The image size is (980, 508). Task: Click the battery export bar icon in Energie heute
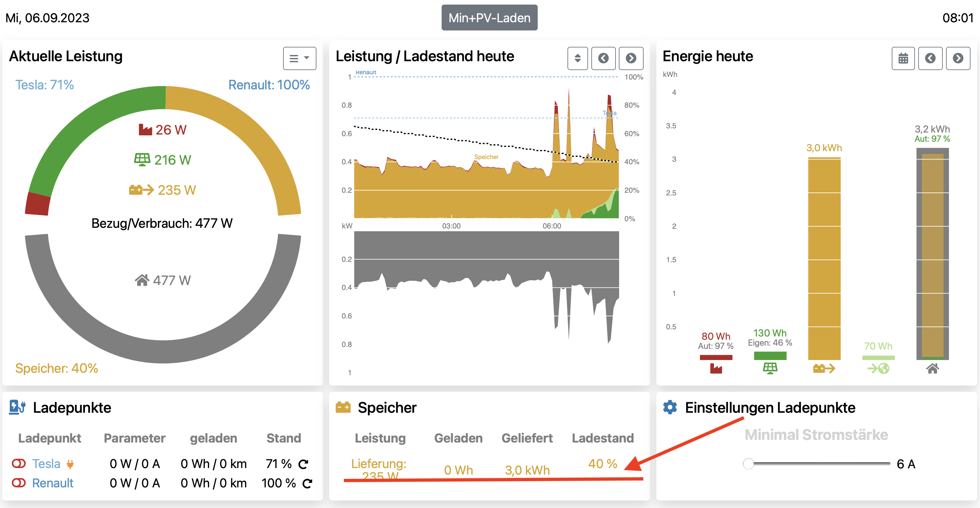[x=824, y=368]
